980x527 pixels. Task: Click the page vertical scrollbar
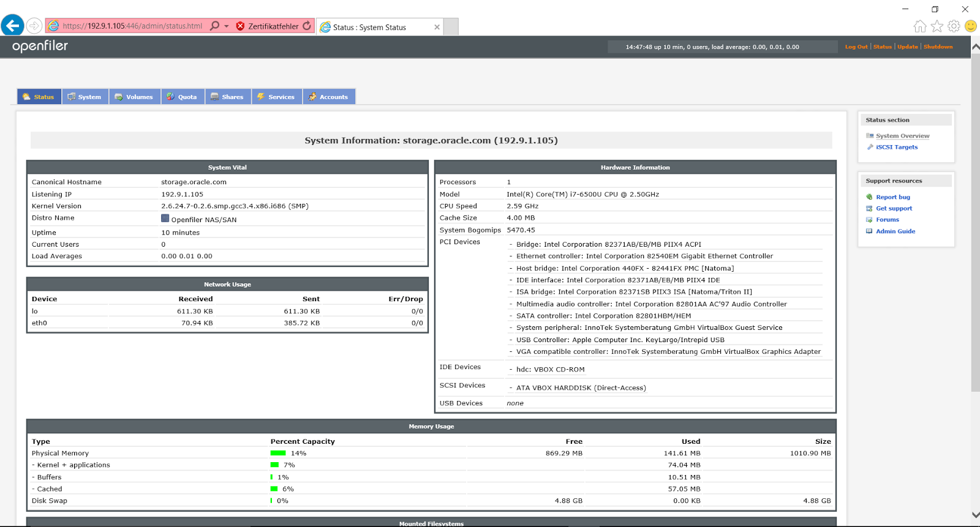click(x=975, y=223)
